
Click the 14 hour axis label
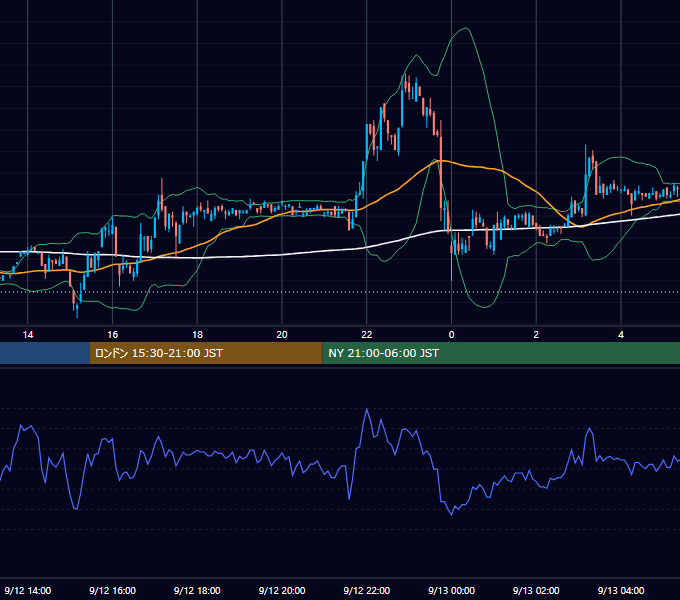pyautogui.click(x=28, y=335)
